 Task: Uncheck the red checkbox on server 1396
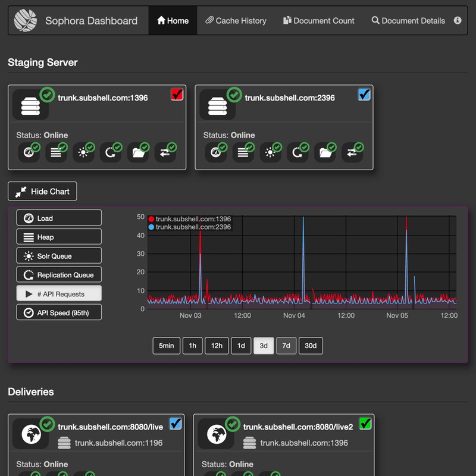177,94
